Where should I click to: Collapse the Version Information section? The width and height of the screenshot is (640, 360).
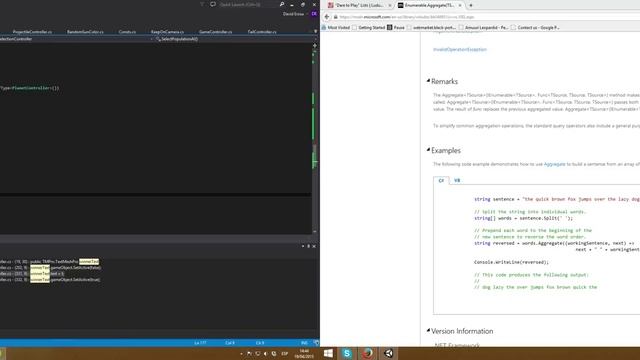[428, 330]
